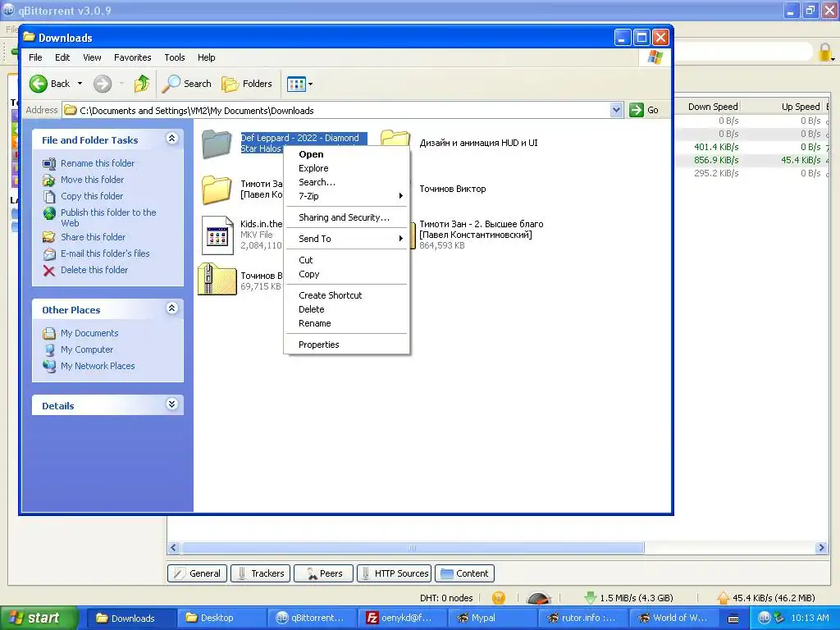Collapse the Other Places panel
Screen dimensions: 840x630
pyautogui.click(x=172, y=308)
